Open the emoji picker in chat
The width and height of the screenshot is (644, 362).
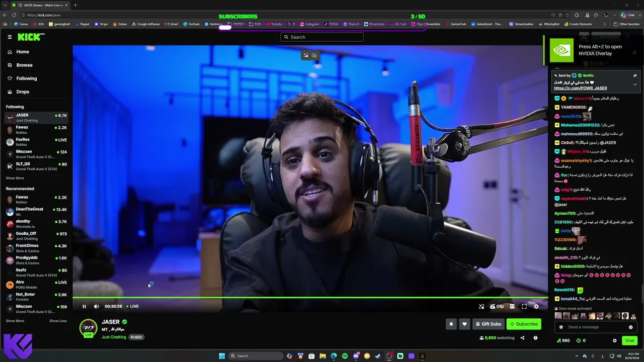(630, 327)
